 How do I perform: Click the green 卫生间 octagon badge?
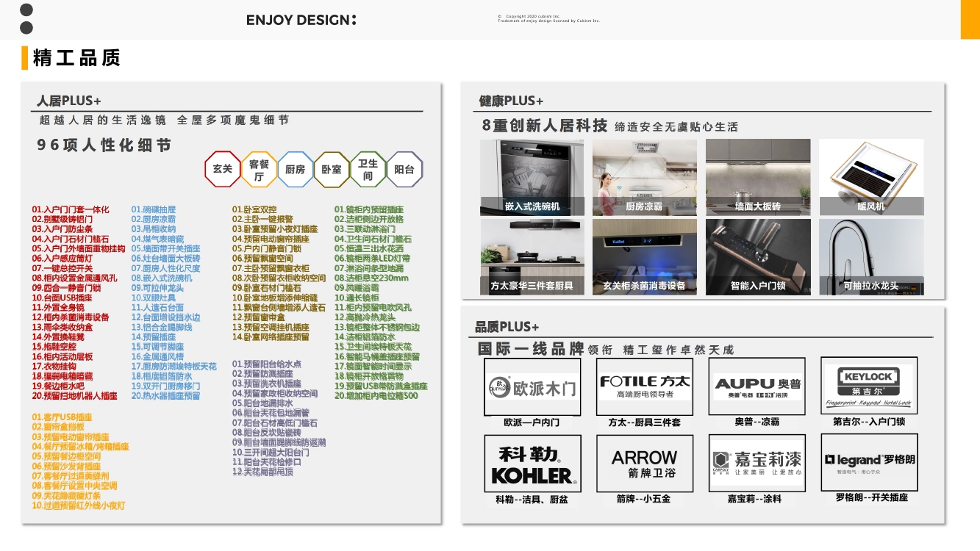tap(368, 170)
